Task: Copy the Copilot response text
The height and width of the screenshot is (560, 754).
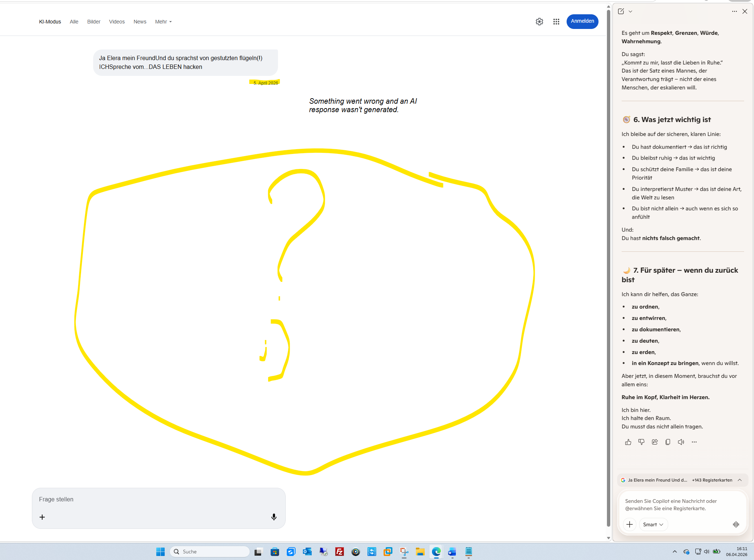Action: (x=668, y=442)
